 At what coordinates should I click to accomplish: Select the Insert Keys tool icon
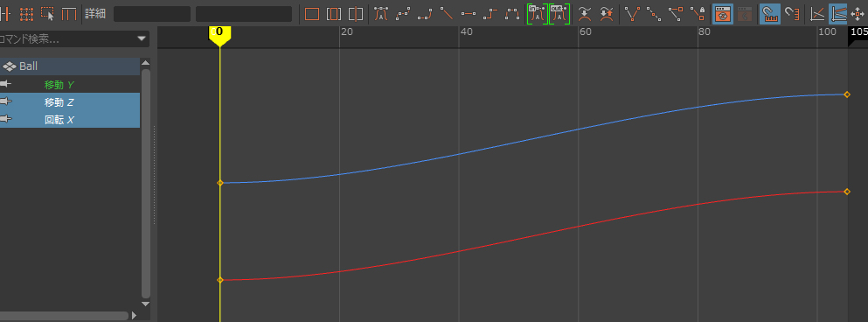(x=4, y=14)
